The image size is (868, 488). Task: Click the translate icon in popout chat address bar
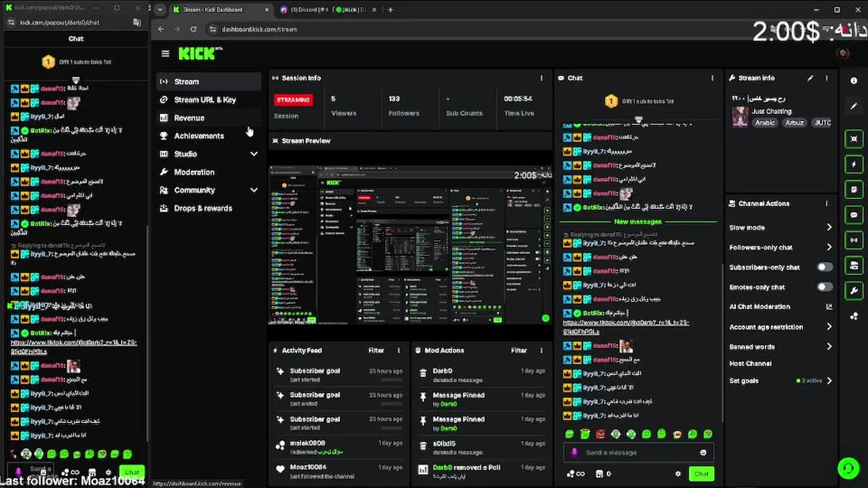[x=138, y=22]
